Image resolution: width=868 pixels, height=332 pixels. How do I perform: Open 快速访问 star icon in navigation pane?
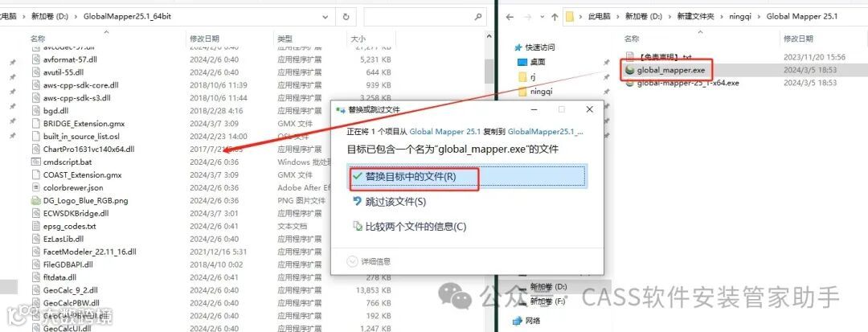point(518,47)
